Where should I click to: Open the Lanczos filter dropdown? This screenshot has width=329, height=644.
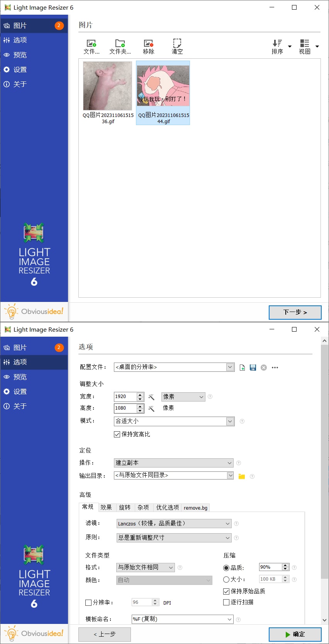[x=227, y=524]
